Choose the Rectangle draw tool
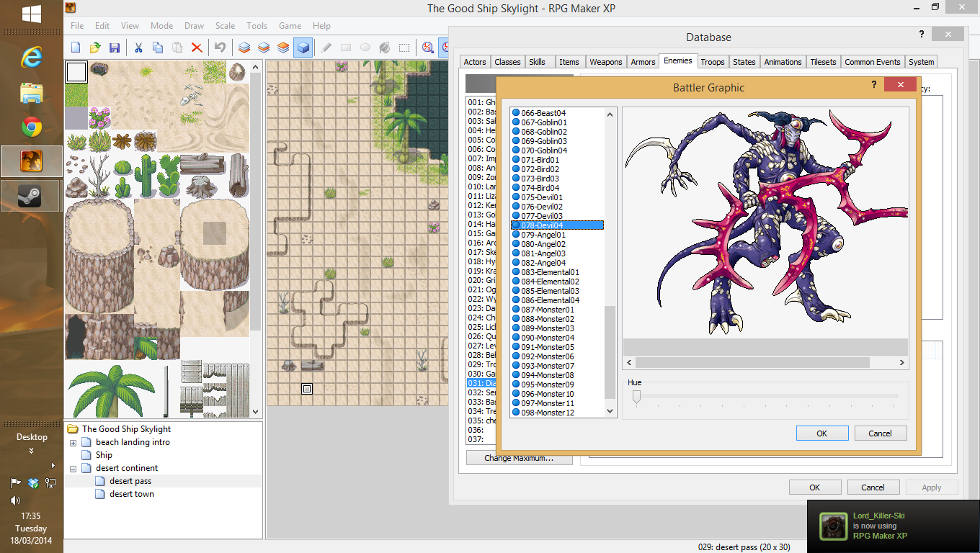The width and height of the screenshot is (980, 553). (x=346, y=48)
